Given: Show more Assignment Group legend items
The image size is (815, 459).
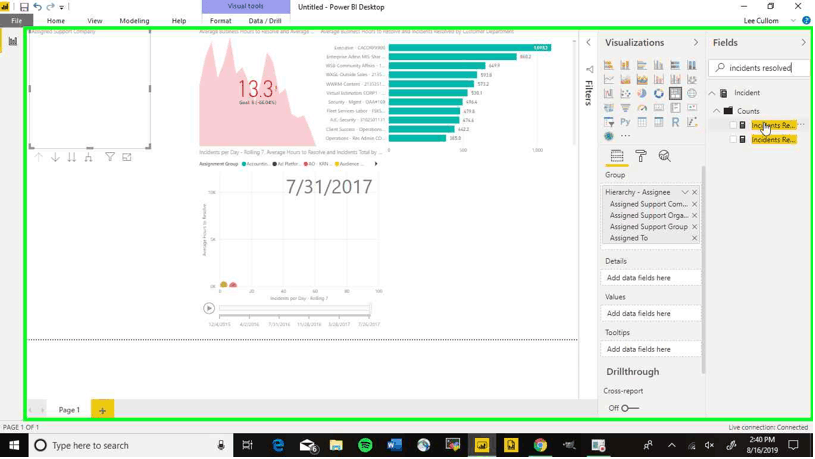Looking at the screenshot, I should (x=376, y=164).
